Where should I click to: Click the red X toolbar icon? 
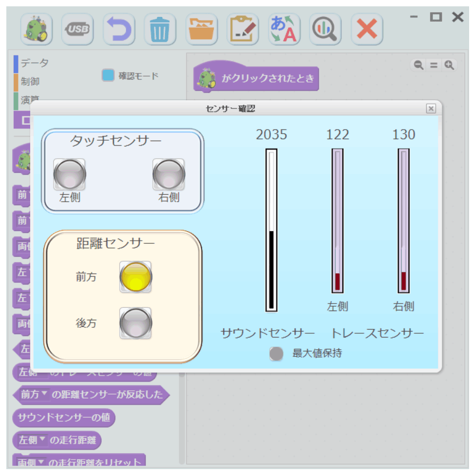(x=367, y=29)
